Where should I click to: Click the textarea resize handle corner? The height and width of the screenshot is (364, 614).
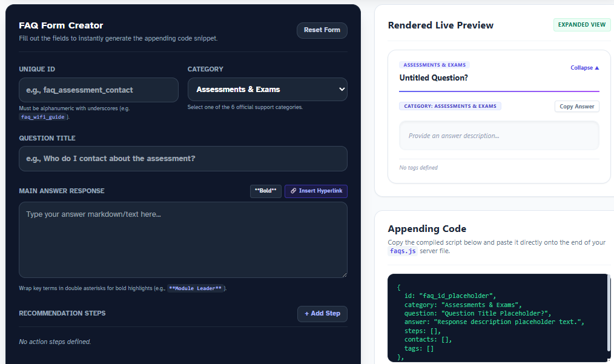(344, 274)
